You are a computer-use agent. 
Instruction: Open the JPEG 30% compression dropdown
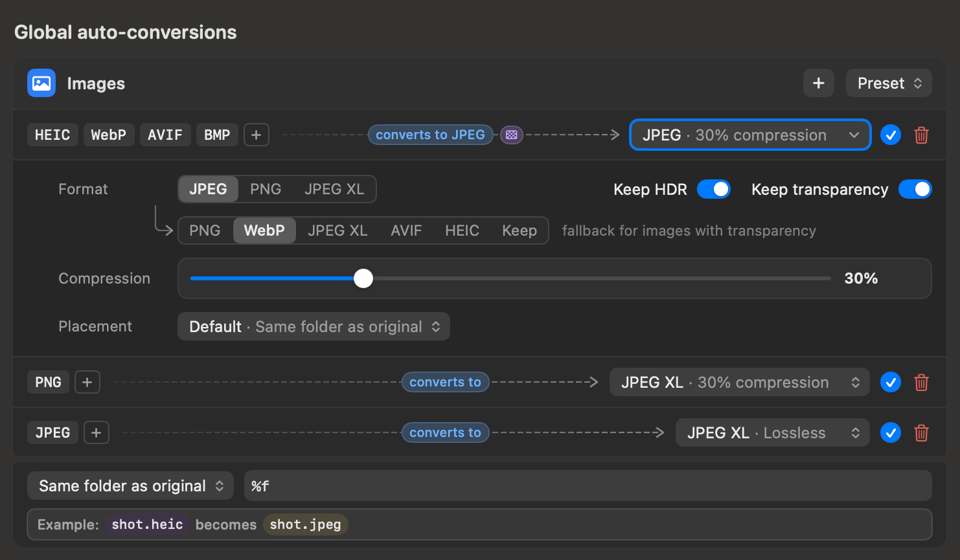pos(750,135)
